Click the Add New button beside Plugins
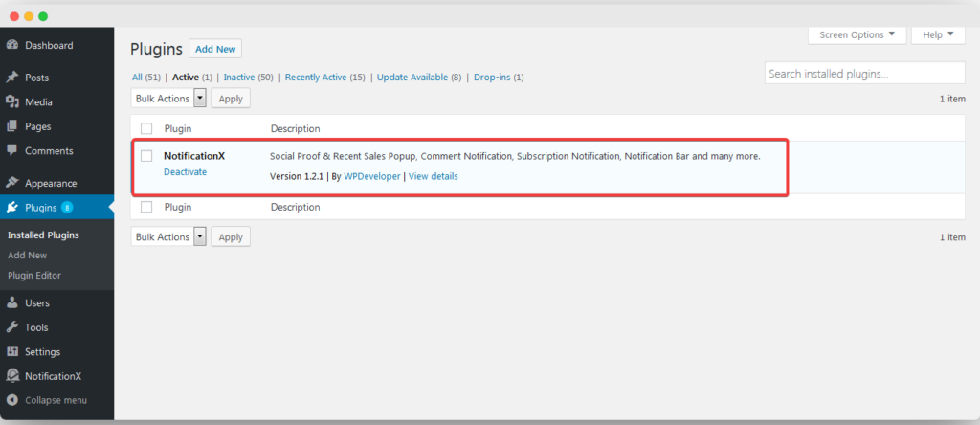This screenshot has width=980, height=425. [x=215, y=49]
